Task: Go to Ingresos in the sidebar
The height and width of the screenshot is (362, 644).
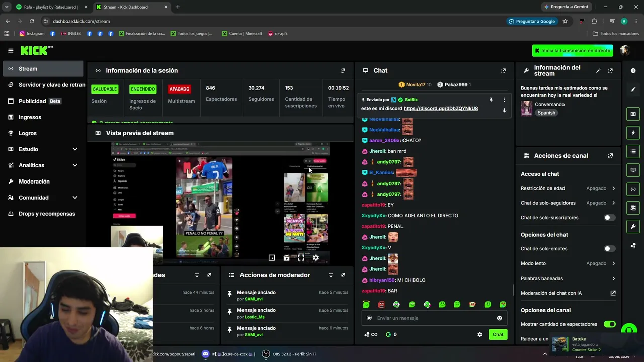Action: [43, 117]
